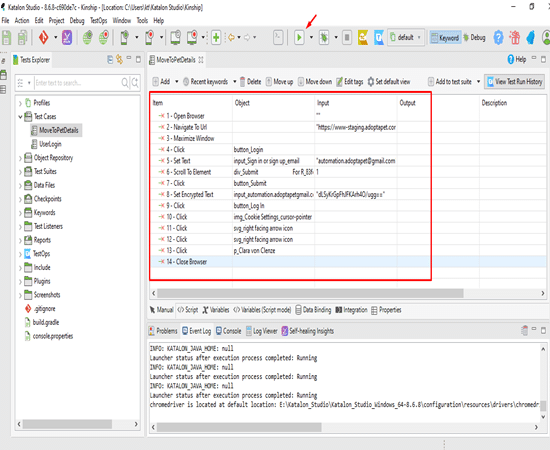
Task: Open the Debug bug icon in toolbar
Action: 324,37
